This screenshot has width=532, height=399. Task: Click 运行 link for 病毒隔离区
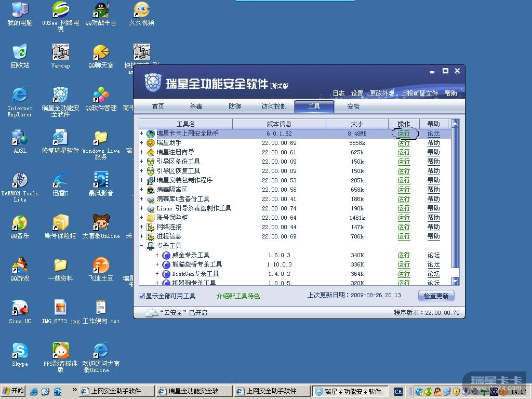pos(404,190)
